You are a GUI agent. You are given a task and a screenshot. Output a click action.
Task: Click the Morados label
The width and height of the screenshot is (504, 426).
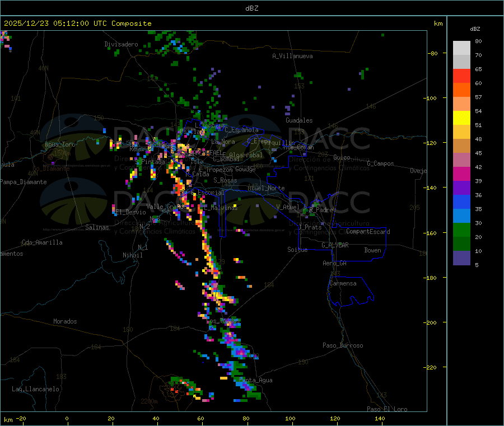[x=65, y=321]
